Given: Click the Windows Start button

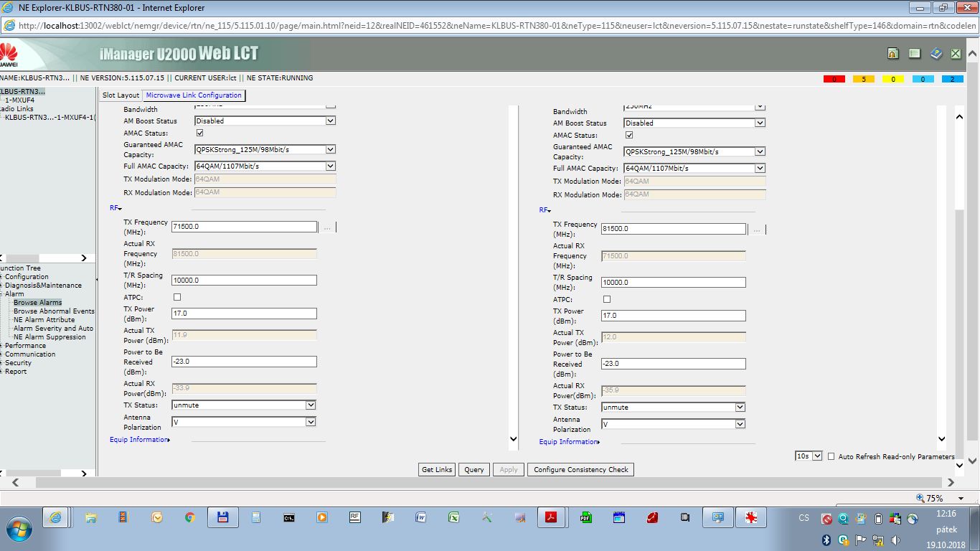Looking at the screenshot, I should [19, 529].
